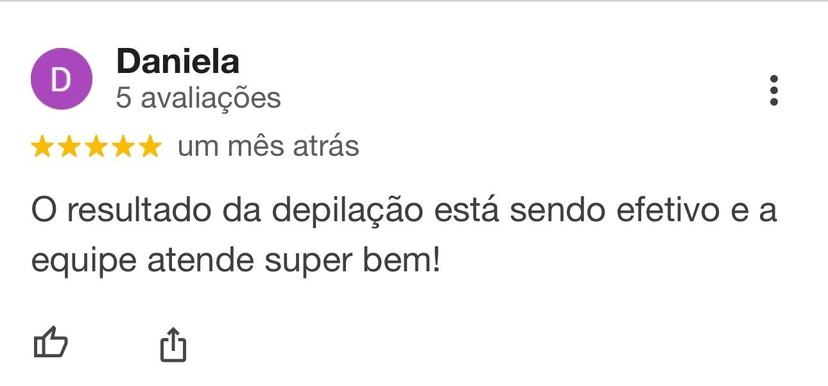Select the fourth yellow rating star

(x=123, y=146)
